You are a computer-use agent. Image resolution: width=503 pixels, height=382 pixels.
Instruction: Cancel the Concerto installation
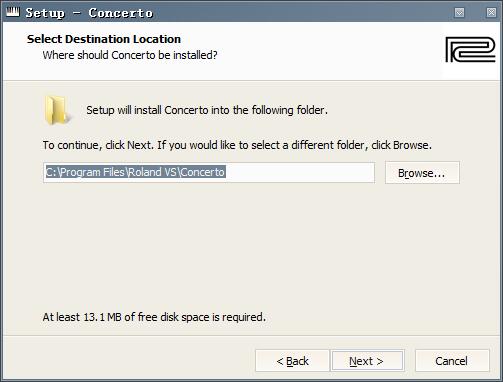click(452, 361)
